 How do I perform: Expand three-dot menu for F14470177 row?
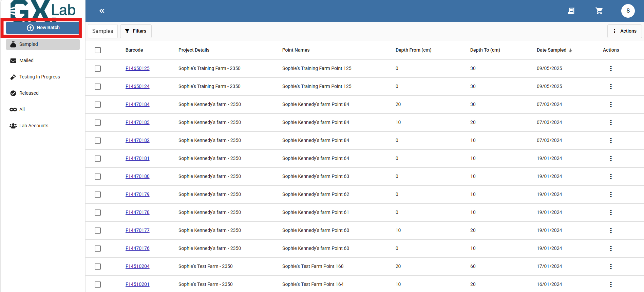pos(611,231)
